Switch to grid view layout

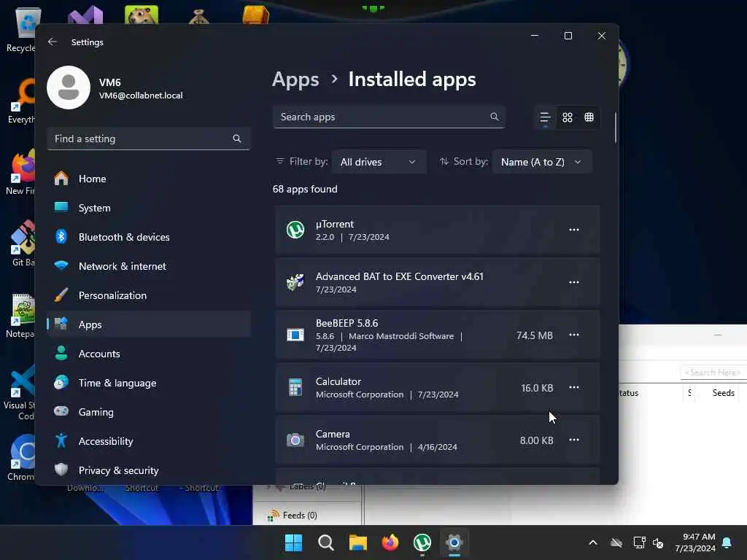click(567, 117)
